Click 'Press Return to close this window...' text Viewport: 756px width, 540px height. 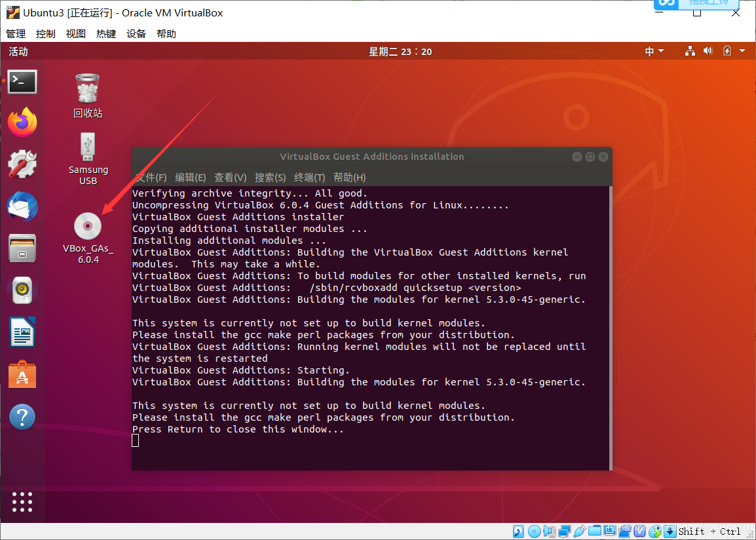(238, 429)
